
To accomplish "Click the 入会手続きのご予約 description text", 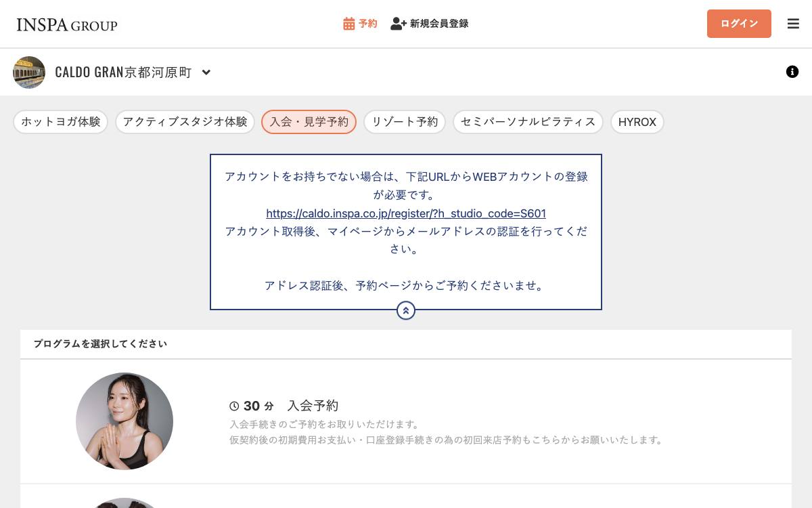I will point(325,425).
